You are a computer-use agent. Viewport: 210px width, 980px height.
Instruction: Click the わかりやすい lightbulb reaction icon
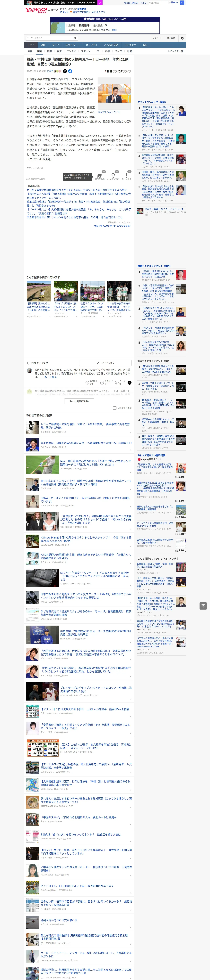[x=113, y=176]
